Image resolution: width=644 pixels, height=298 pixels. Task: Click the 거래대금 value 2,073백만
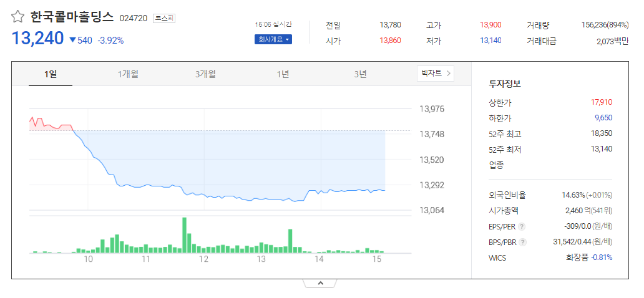click(613, 41)
